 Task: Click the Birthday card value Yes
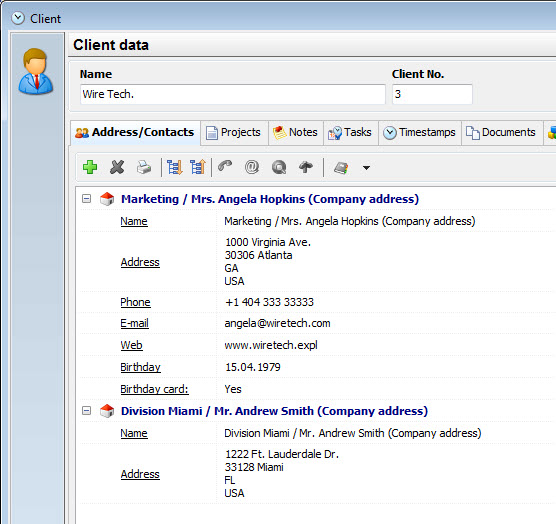pyautogui.click(x=233, y=389)
